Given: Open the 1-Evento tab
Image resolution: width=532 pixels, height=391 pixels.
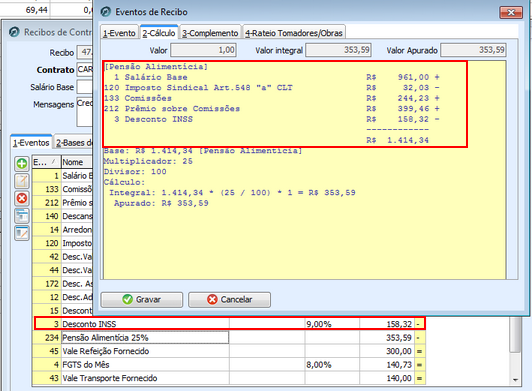Looking at the screenshot, I should coord(119,33).
